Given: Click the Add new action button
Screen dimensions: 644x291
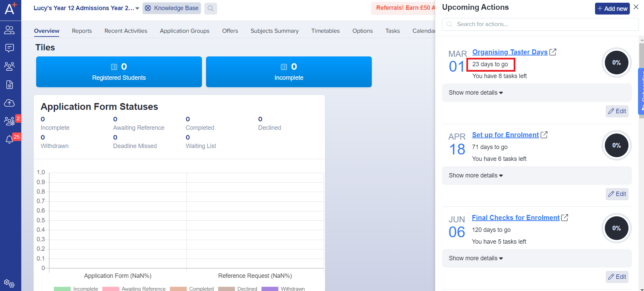Looking at the screenshot, I should point(612,9).
